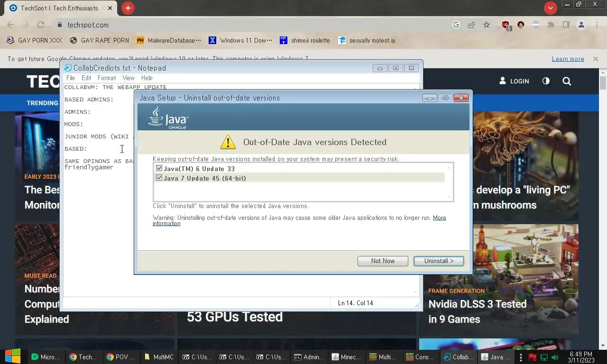The height and width of the screenshot is (364, 607).
Task: Click the Uninstall > button
Action: coord(439,261)
